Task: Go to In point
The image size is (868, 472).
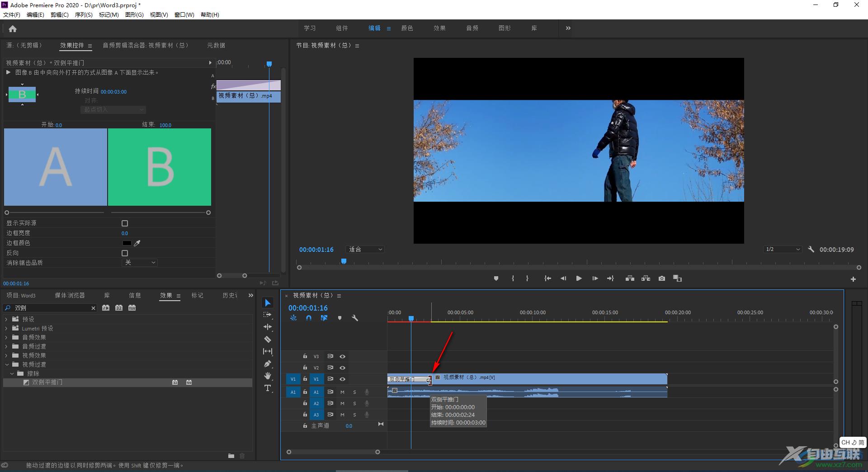Action: pos(547,278)
